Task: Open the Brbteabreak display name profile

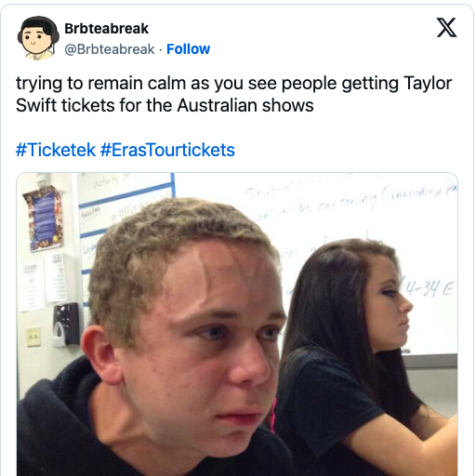Action: [x=106, y=29]
